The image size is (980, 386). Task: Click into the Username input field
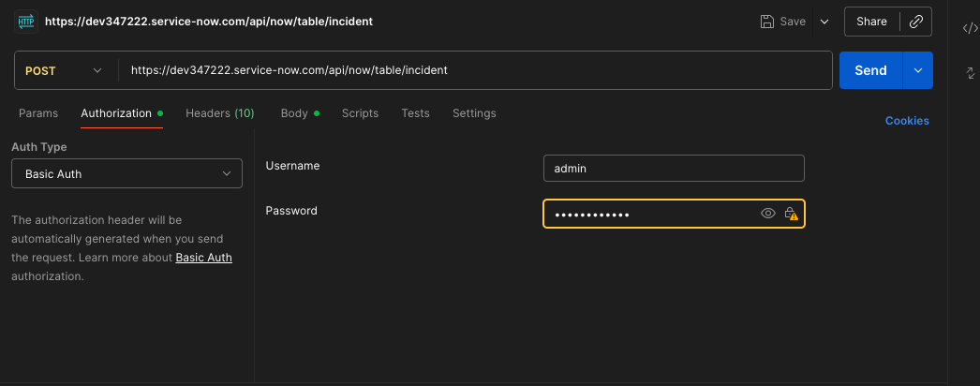coord(674,168)
